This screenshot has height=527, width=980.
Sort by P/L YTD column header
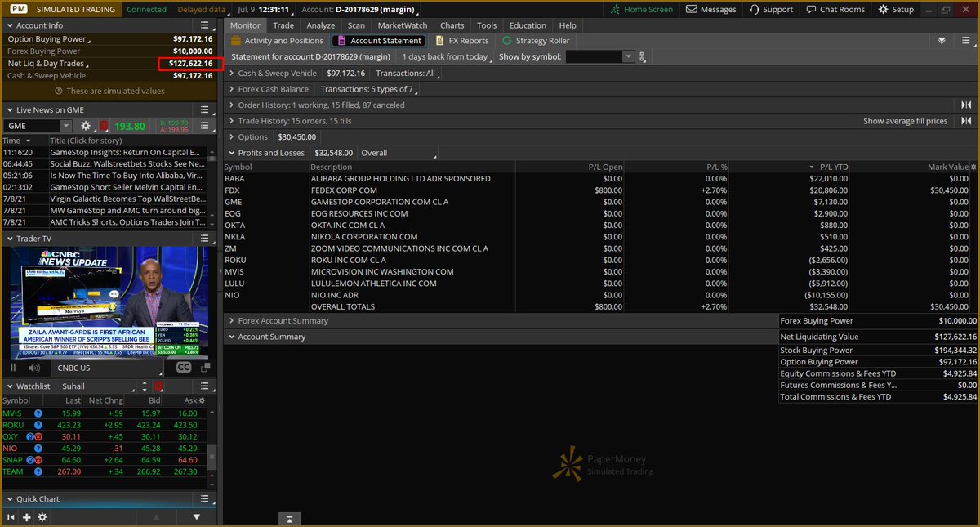pyautogui.click(x=834, y=167)
